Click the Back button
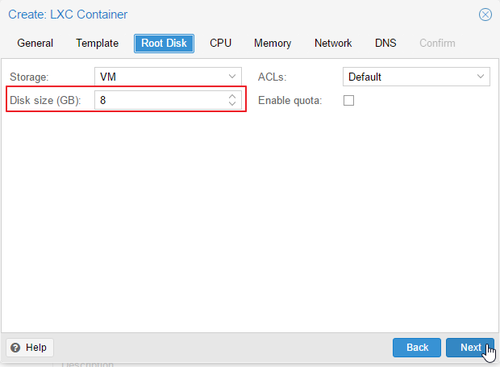500x367 pixels. (x=417, y=348)
